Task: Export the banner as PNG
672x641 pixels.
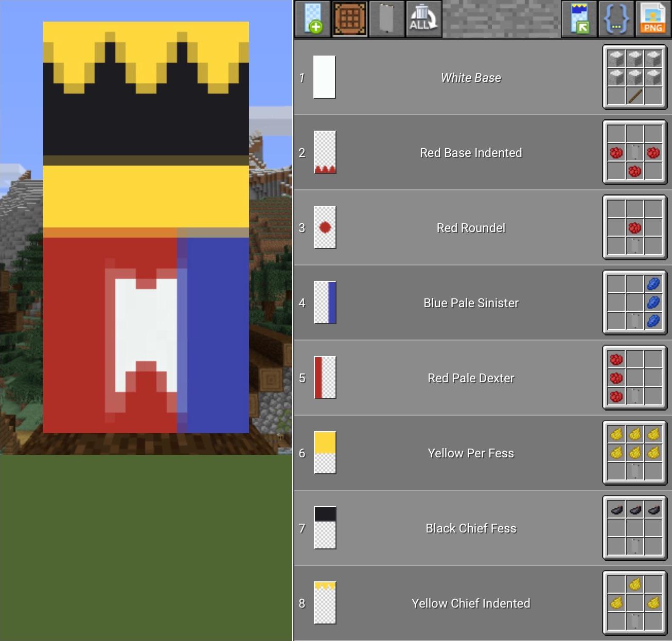Action: pos(652,19)
